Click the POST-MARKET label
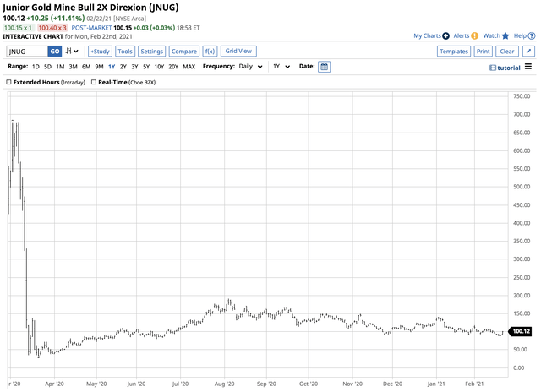Viewport: 541px width, 392px height. tap(91, 28)
